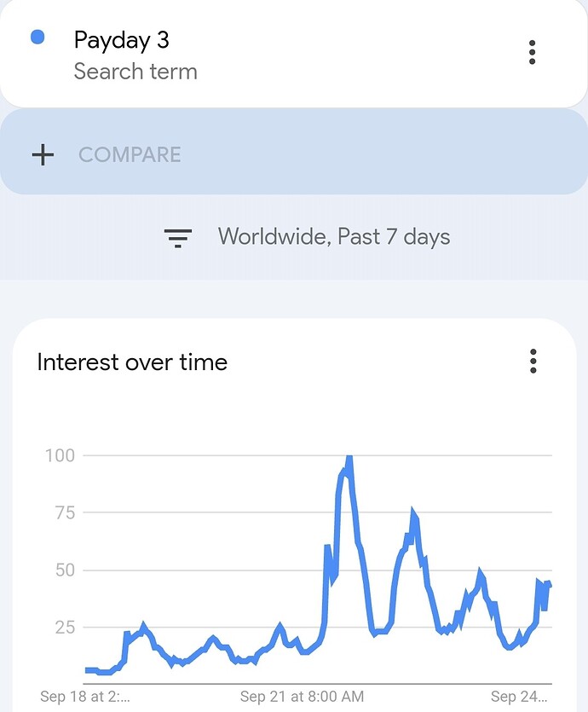Click the Sep 24 axis date label
The image size is (588, 712).
click(x=519, y=696)
